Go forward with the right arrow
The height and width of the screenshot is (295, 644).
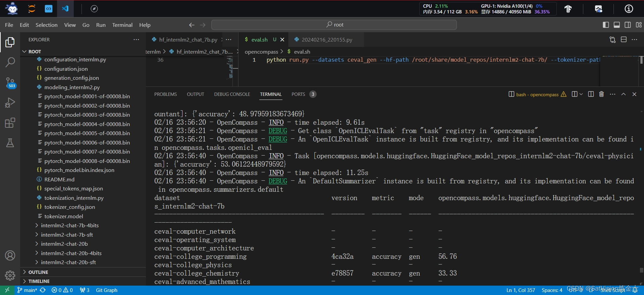[x=203, y=25]
